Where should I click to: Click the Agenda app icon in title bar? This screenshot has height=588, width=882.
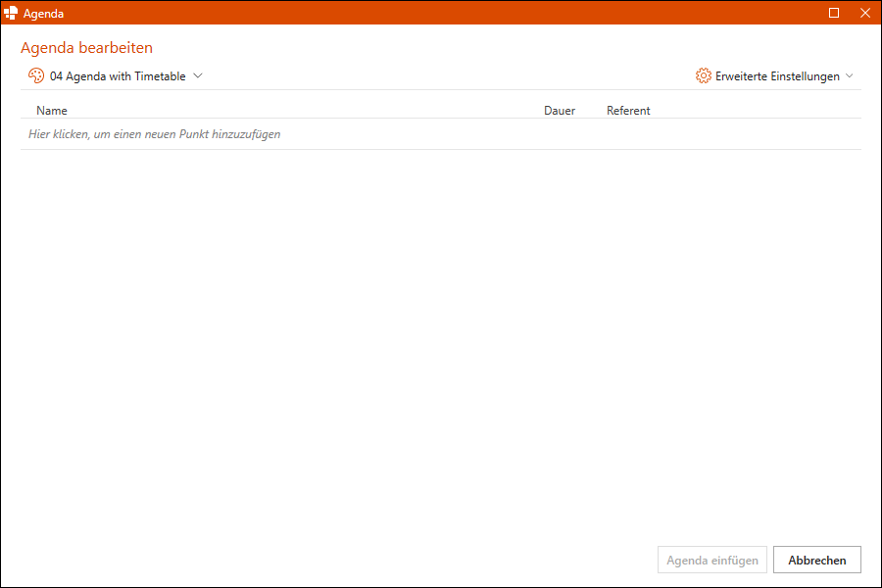12,13
